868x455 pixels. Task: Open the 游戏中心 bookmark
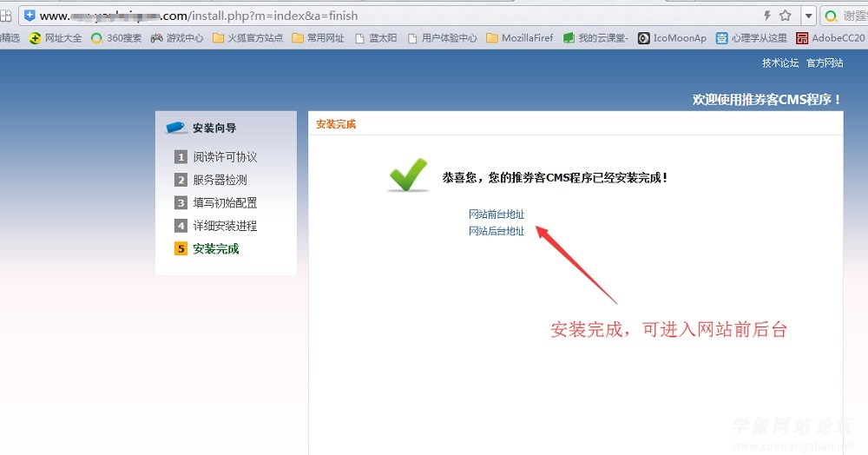pos(177,38)
